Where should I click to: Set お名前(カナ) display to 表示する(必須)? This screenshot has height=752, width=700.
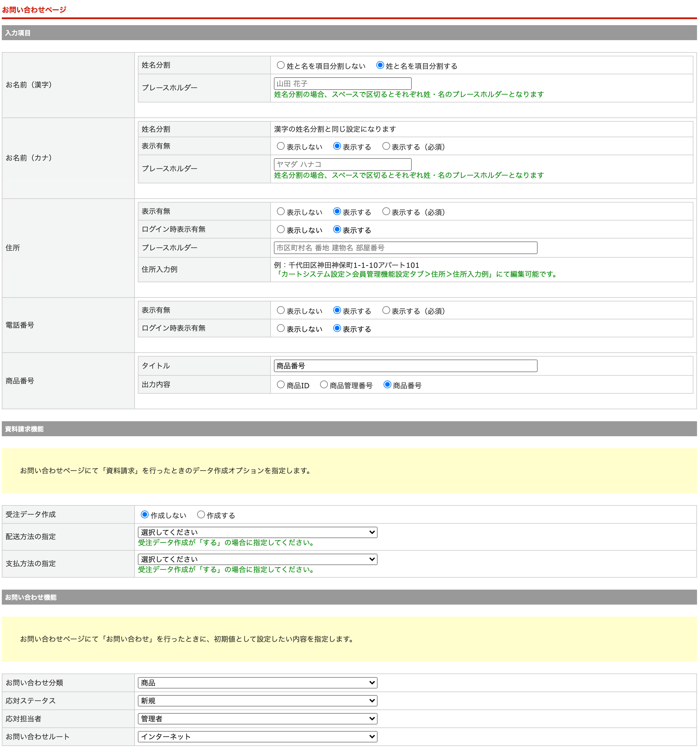(x=386, y=147)
